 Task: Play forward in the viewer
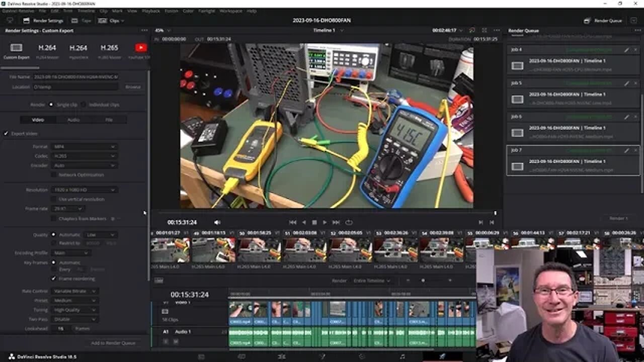pyautogui.click(x=325, y=222)
